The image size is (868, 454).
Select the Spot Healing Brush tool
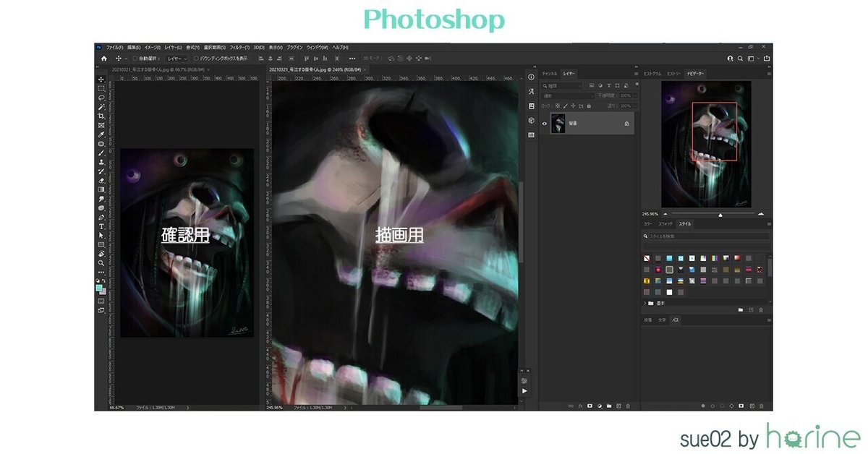(101, 144)
